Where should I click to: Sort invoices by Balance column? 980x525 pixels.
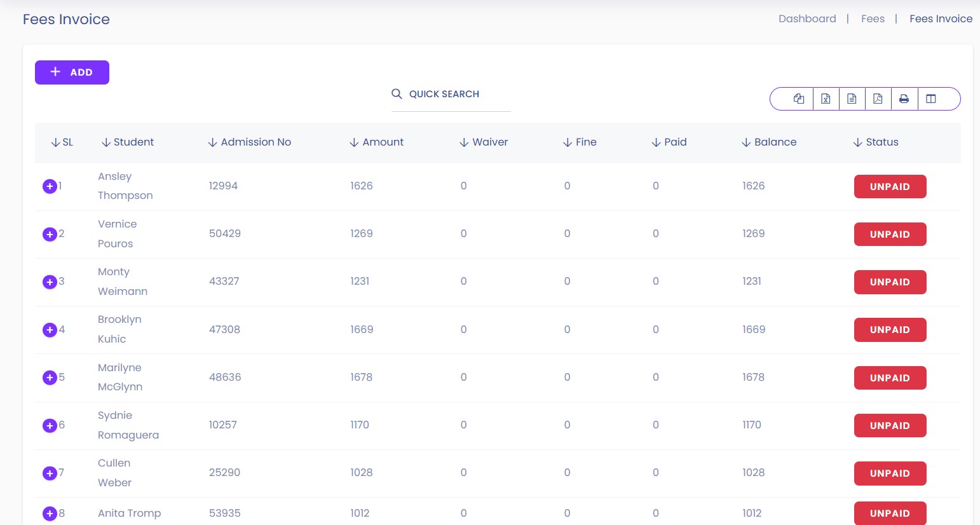769,142
